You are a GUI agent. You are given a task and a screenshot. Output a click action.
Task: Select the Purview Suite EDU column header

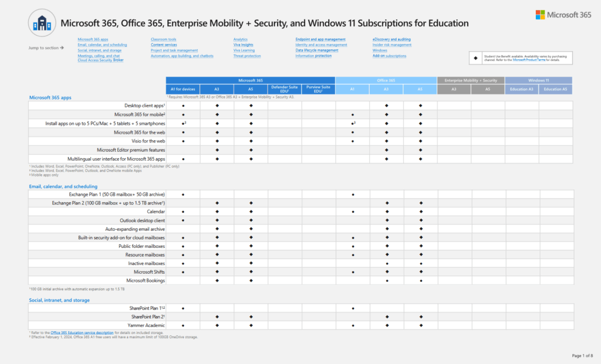click(318, 89)
